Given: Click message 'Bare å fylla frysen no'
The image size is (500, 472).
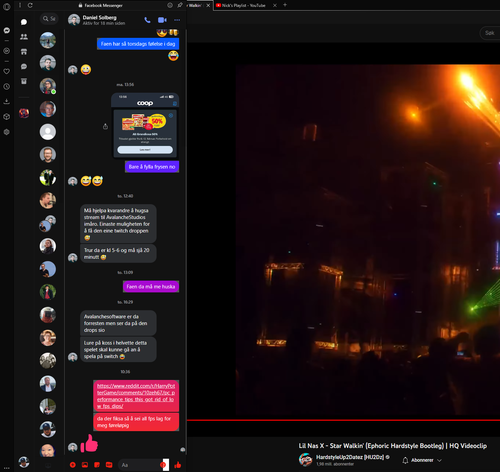Looking at the screenshot, I should pos(152,167).
